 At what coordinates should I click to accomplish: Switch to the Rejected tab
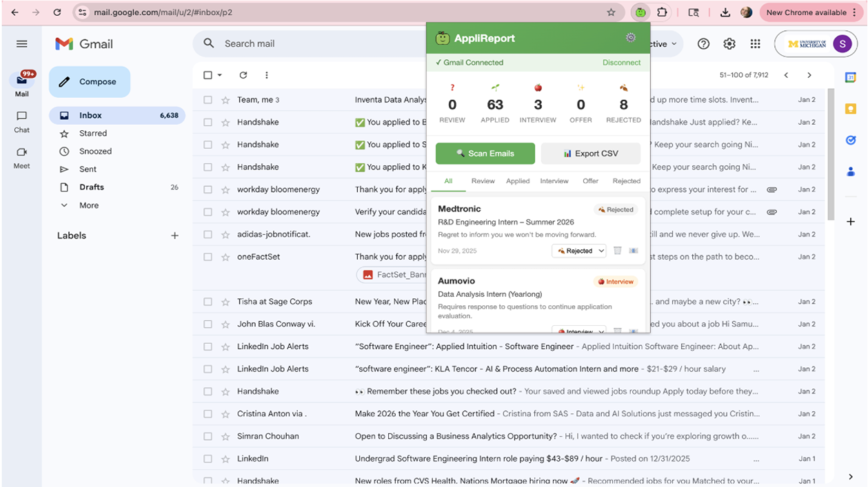coord(626,181)
